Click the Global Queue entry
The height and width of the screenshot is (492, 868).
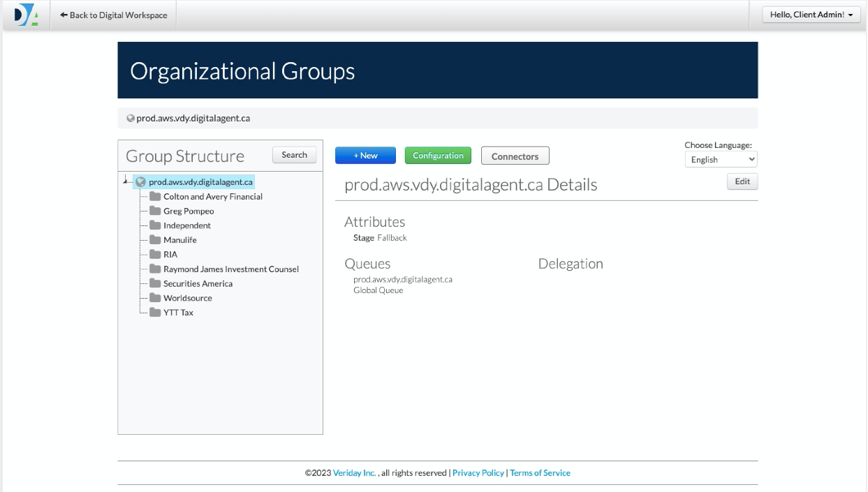pyautogui.click(x=378, y=290)
